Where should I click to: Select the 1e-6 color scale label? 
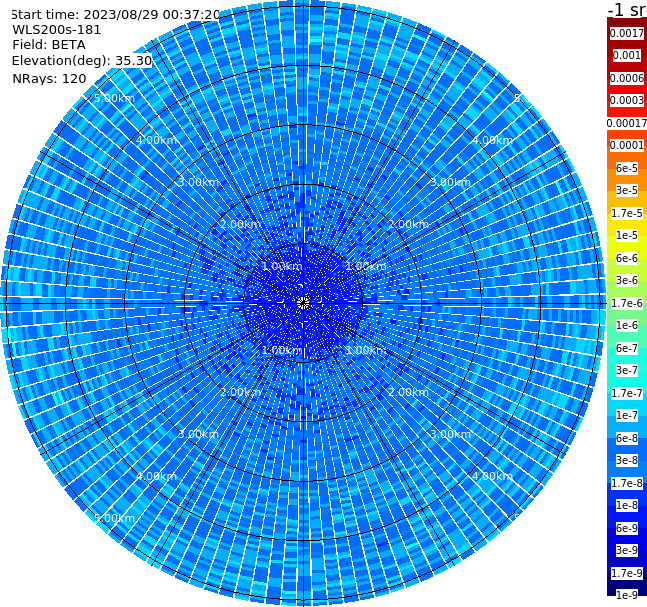click(x=626, y=325)
